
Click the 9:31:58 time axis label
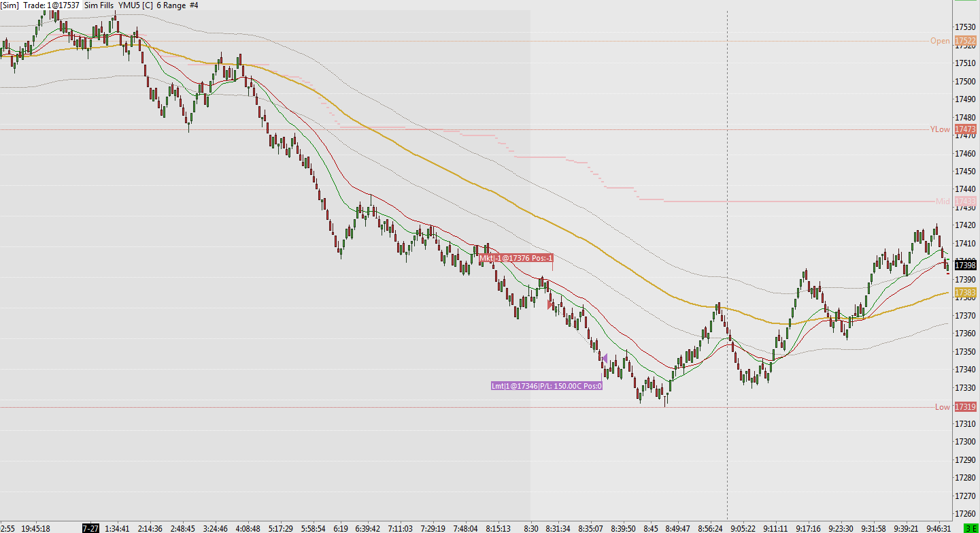873,528
